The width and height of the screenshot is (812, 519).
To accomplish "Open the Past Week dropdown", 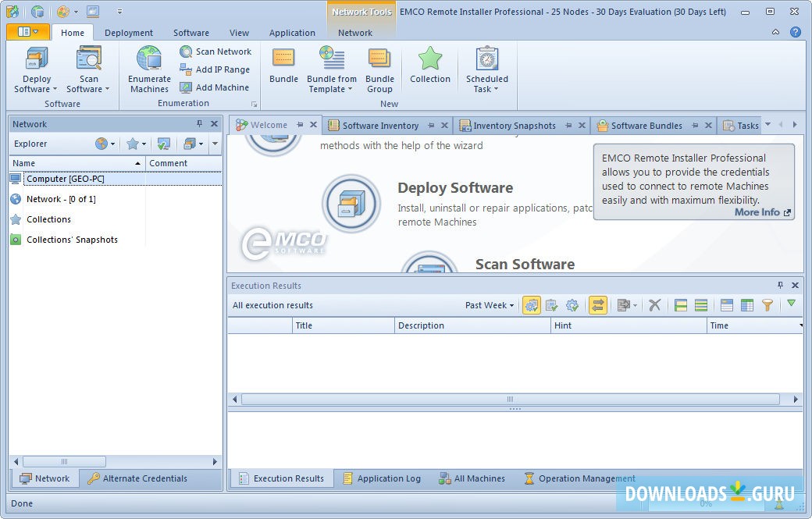I will (489, 305).
